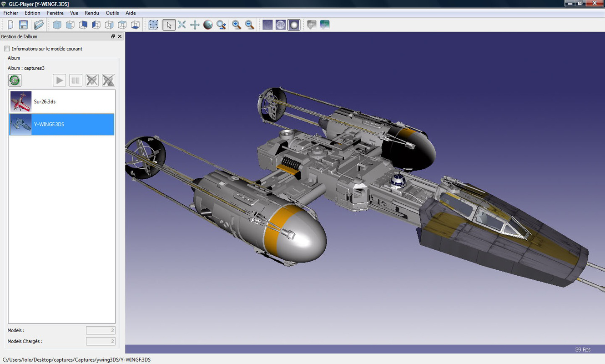
Task: Enable the shaded rendering mode icon
Action: (x=294, y=25)
